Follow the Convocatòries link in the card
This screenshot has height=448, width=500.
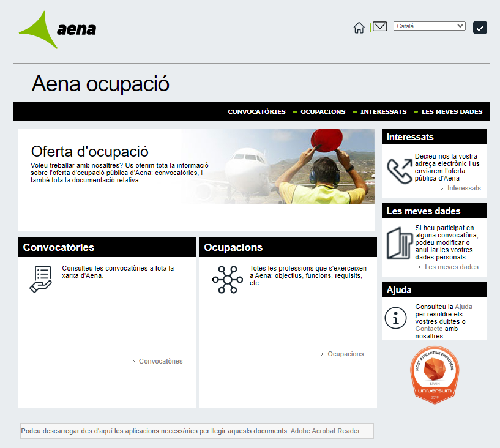[x=161, y=361]
